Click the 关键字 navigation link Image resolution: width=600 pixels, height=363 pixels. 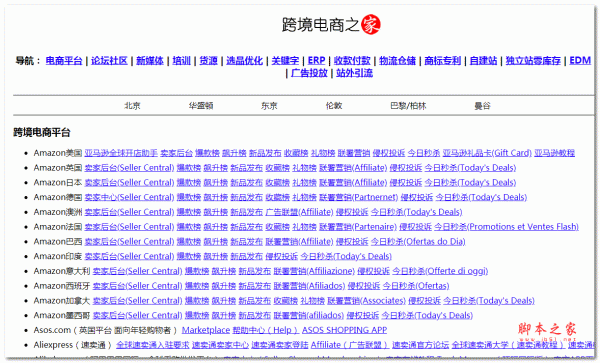click(x=285, y=60)
